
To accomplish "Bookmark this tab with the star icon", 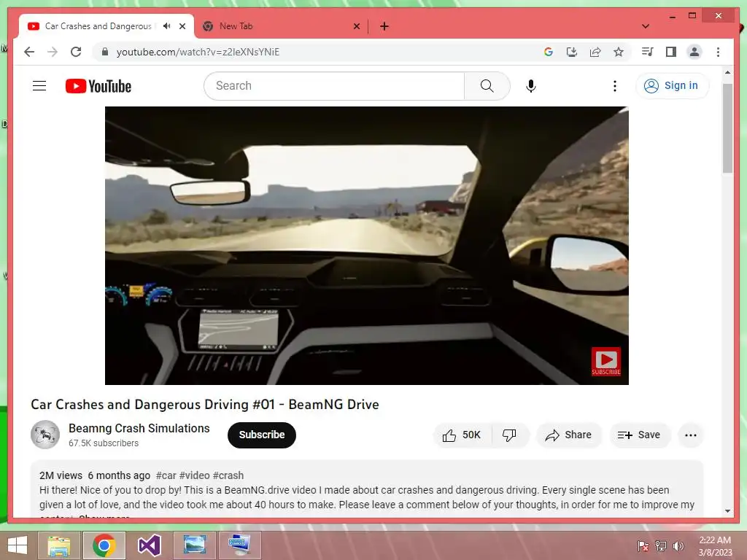I will (x=619, y=52).
